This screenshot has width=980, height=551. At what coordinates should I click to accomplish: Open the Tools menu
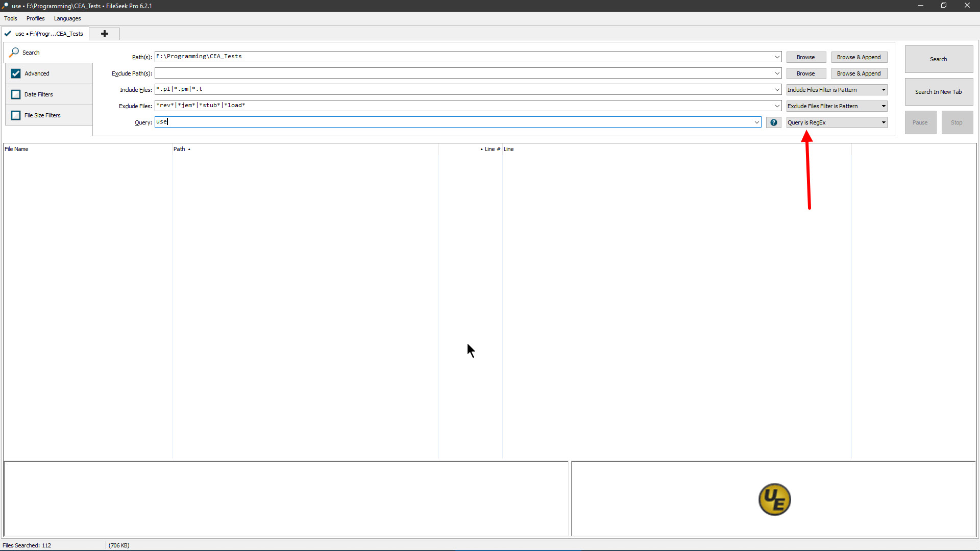coord(11,18)
